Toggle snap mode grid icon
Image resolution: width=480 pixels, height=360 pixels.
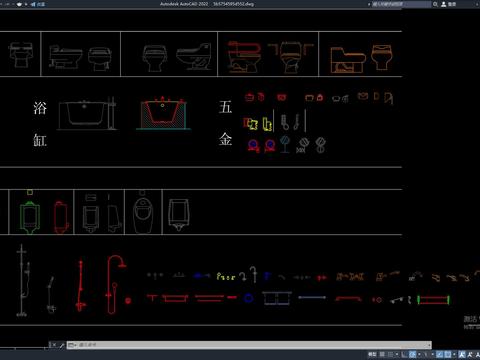point(390,354)
